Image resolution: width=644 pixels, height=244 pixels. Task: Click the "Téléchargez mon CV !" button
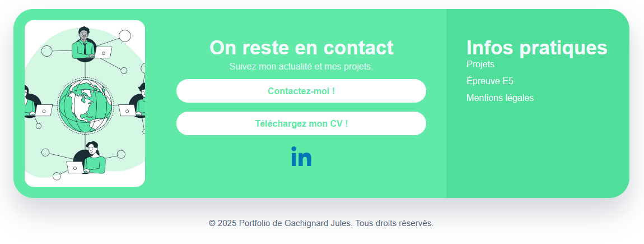click(301, 123)
